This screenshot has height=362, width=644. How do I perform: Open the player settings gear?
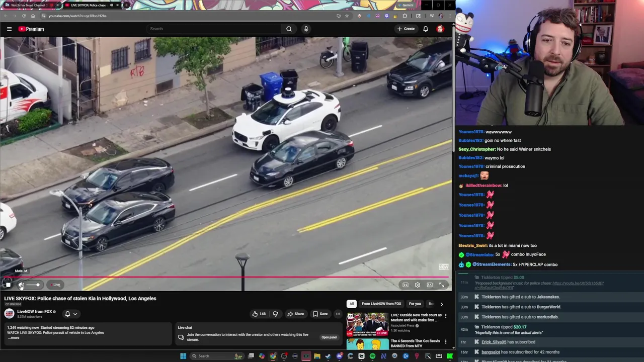tap(418, 285)
